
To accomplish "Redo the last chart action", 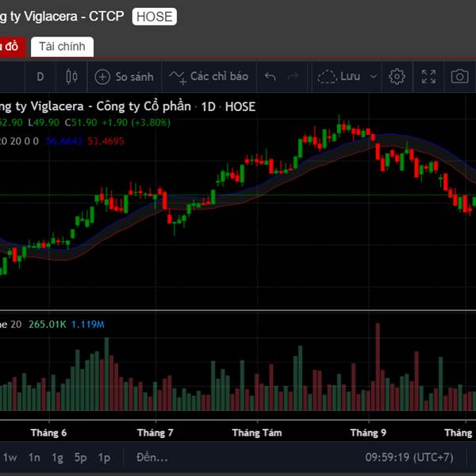I will click(293, 77).
